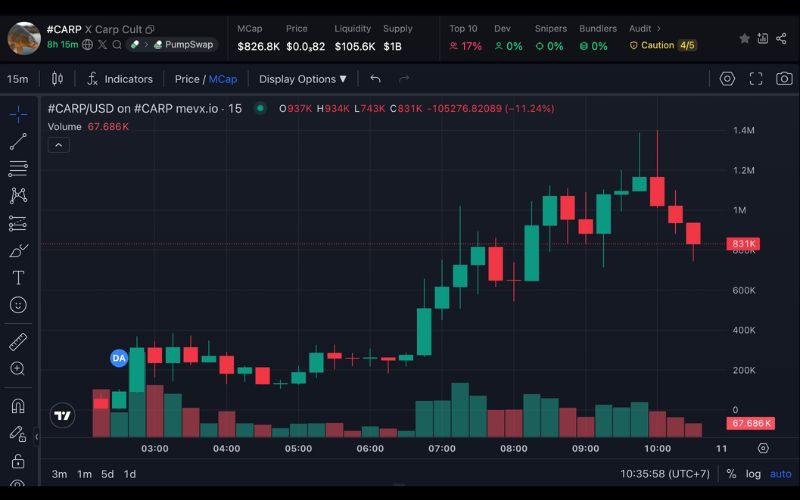This screenshot has width=800, height=500.
Task: Select the Text annotation tool
Action: [18, 278]
